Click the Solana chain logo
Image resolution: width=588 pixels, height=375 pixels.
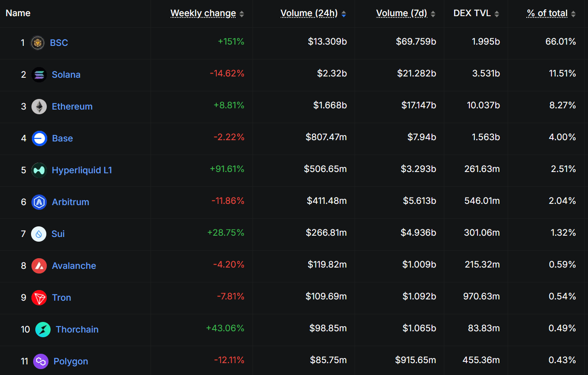pyautogui.click(x=39, y=74)
